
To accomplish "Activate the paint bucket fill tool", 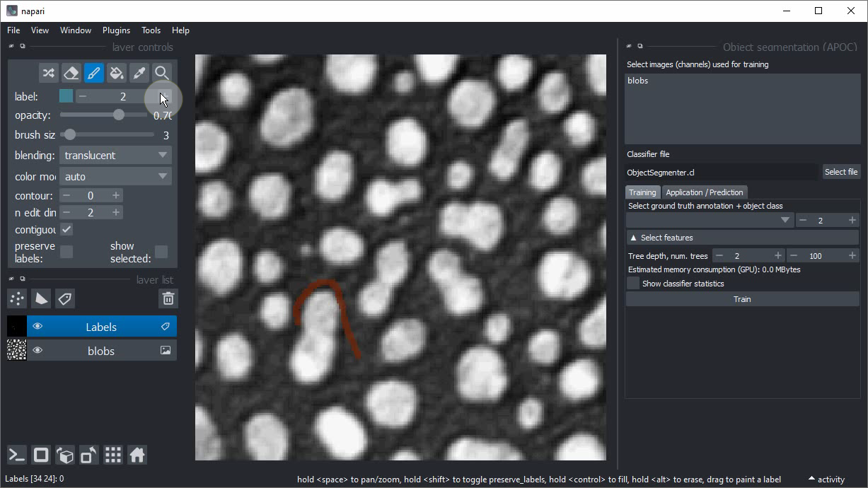I will pyautogui.click(x=117, y=73).
